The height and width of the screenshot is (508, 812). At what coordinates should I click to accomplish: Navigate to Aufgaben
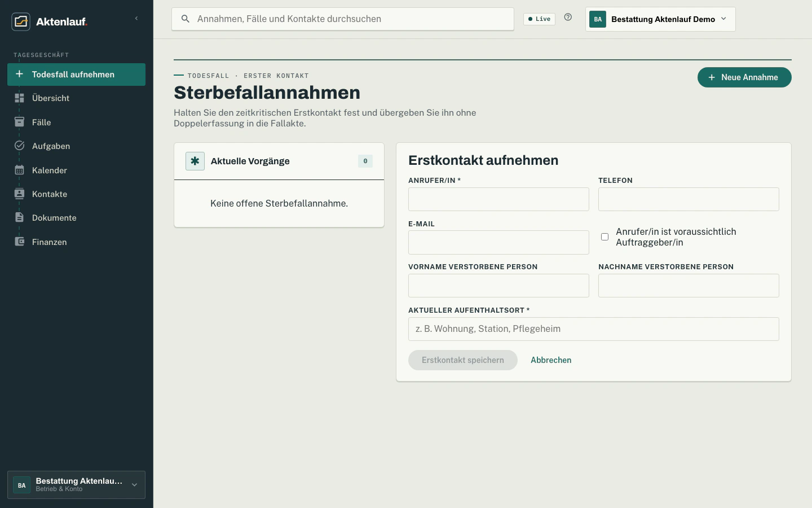[x=76, y=146]
